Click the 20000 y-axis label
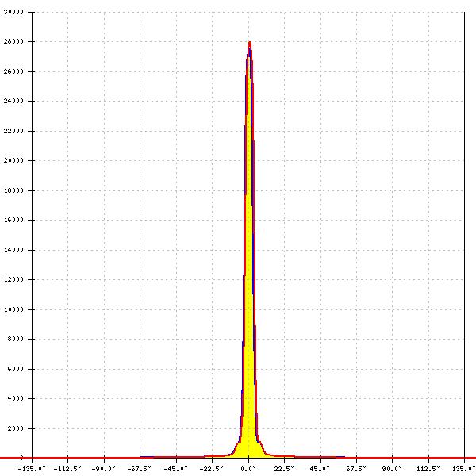This screenshot has height=476, width=476. pos(13,160)
